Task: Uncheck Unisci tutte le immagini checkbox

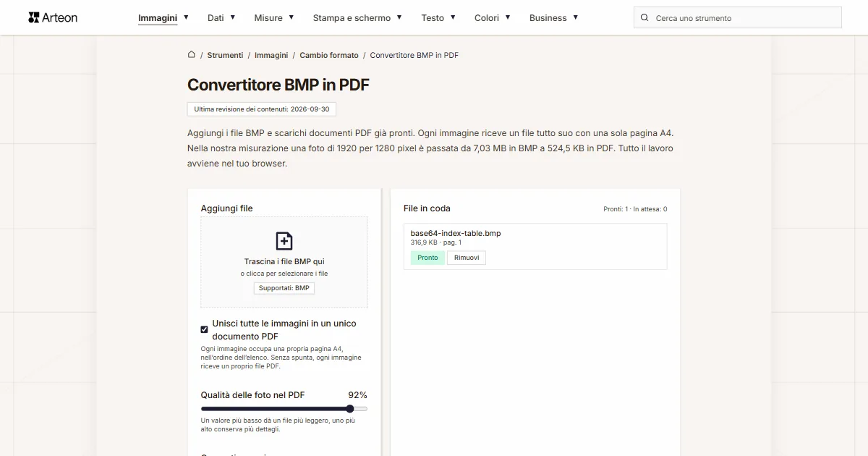Action: pyautogui.click(x=204, y=329)
